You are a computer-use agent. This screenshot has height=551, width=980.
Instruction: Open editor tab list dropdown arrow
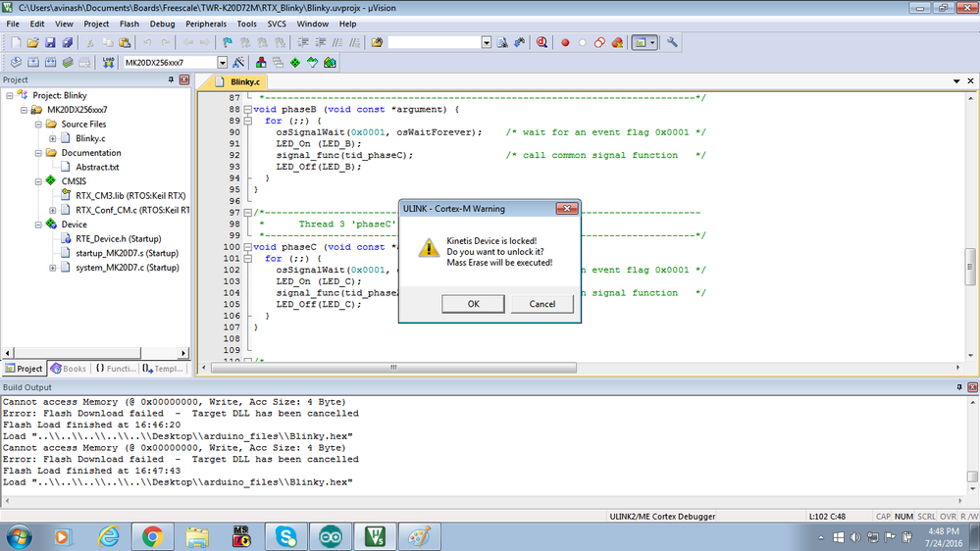tap(956, 81)
